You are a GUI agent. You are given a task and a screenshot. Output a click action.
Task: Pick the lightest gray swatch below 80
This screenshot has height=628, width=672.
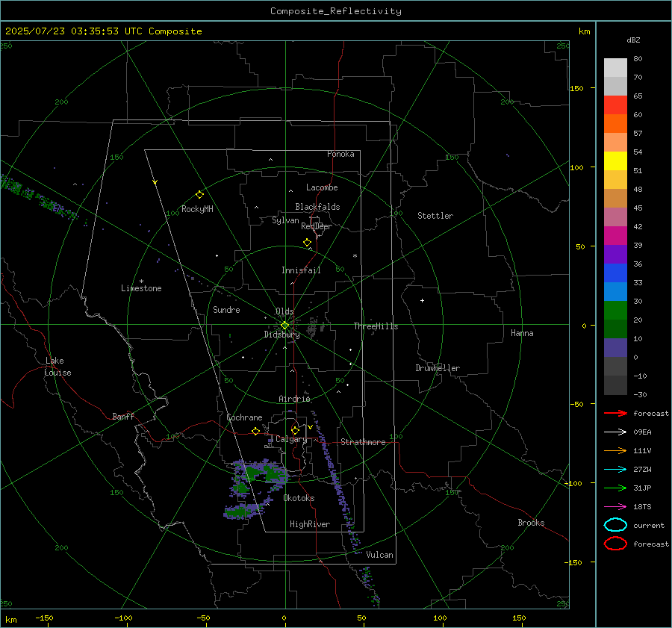pyautogui.click(x=615, y=67)
